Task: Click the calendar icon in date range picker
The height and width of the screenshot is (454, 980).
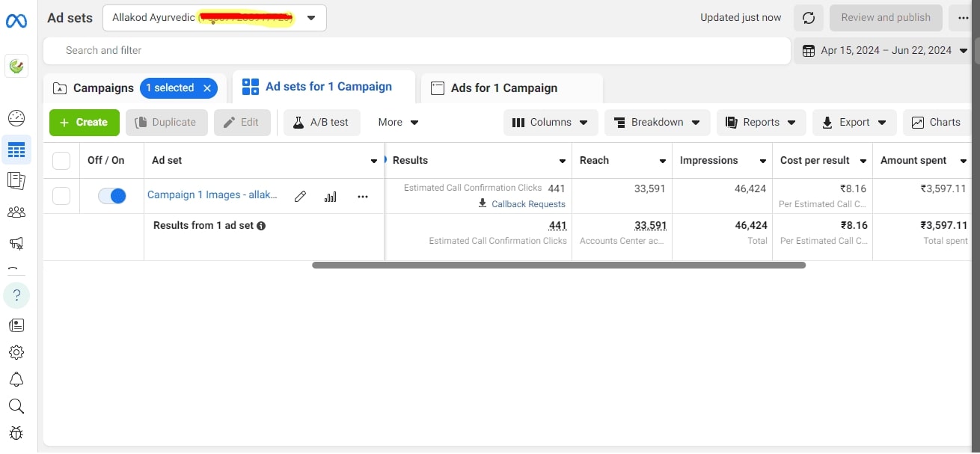Action: pyautogui.click(x=809, y=51)
